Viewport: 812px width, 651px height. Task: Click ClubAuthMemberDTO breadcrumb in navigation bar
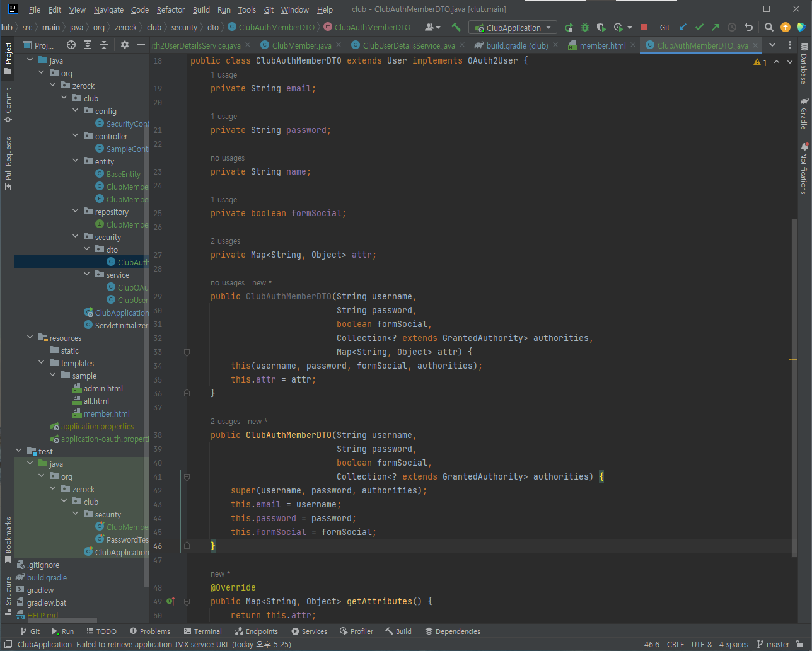point(276,27)
